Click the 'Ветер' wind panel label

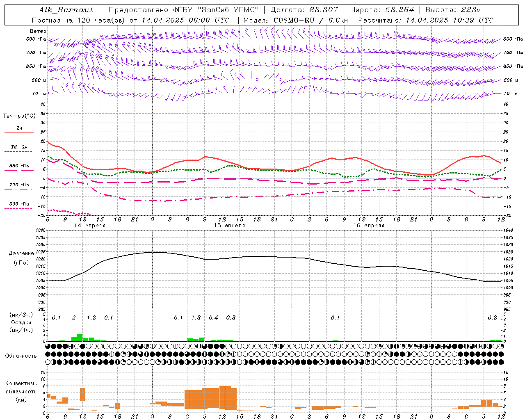point(38,31)
